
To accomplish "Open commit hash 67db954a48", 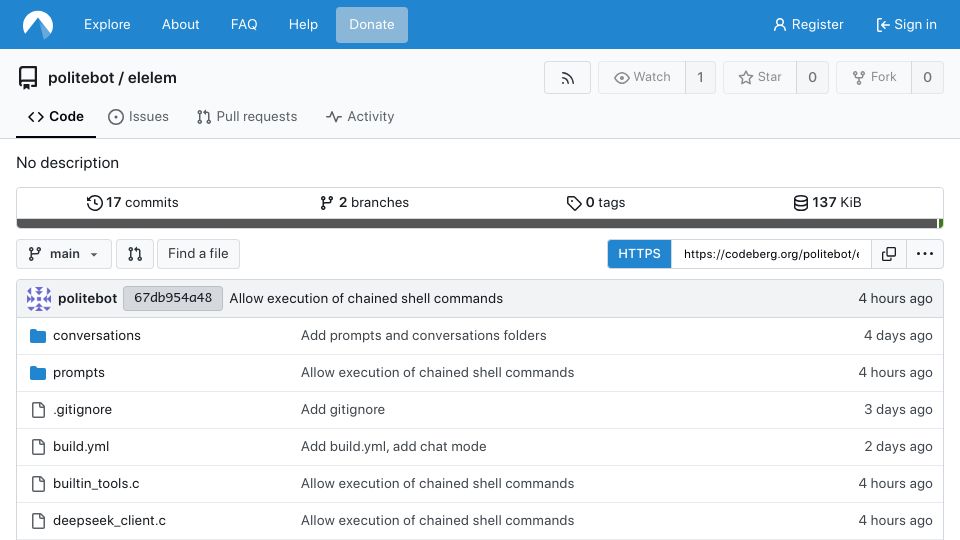I will tap(173, 298).
